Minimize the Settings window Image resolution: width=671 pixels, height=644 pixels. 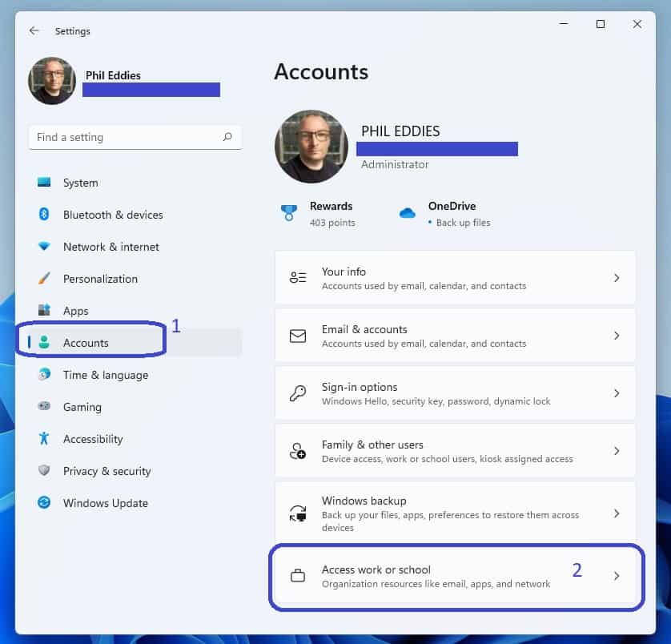pos(564,24)
